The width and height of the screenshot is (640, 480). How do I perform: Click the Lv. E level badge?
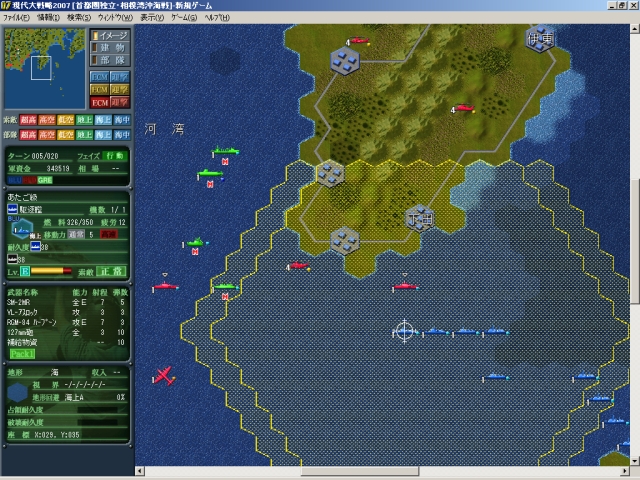[x=25, y=271]
